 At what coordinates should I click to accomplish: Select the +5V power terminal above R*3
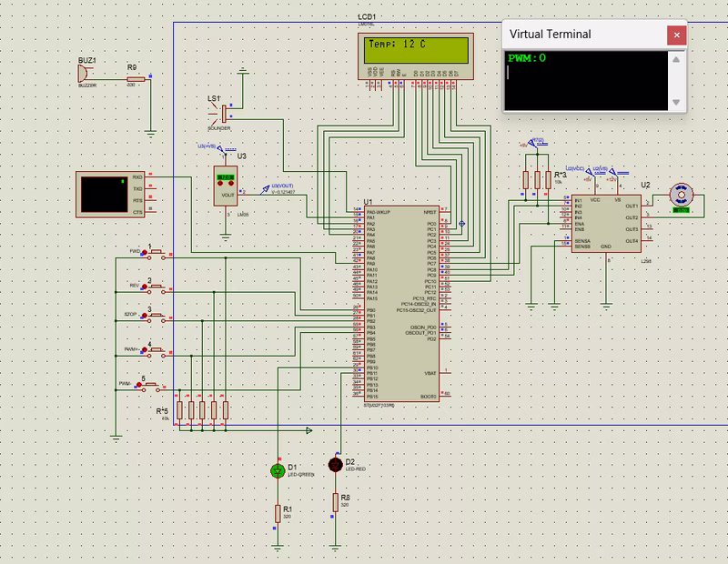point(531,143)
